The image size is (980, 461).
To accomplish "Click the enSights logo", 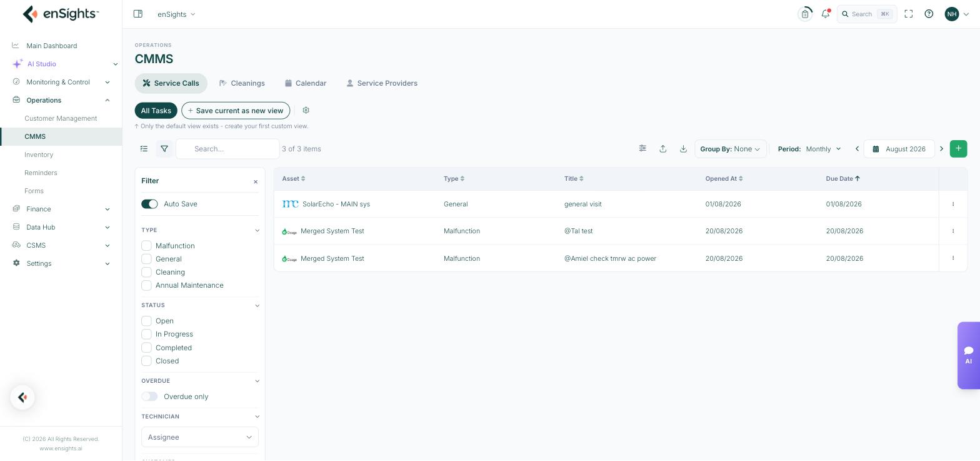I will point(61,14).
